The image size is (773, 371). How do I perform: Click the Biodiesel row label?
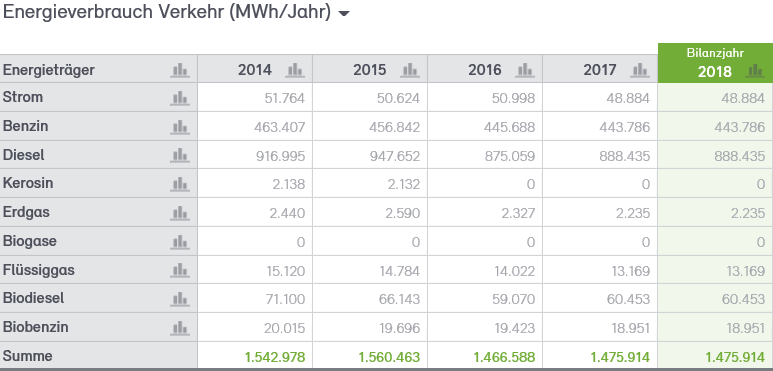34,298
